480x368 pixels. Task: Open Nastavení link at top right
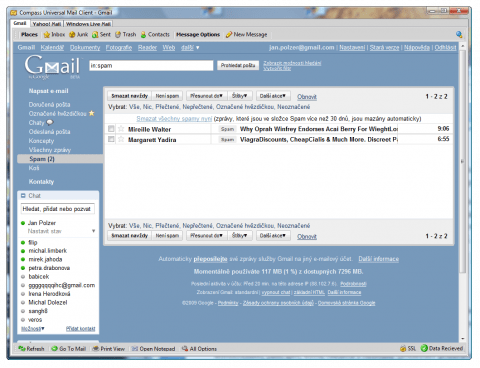click(352, 48)
